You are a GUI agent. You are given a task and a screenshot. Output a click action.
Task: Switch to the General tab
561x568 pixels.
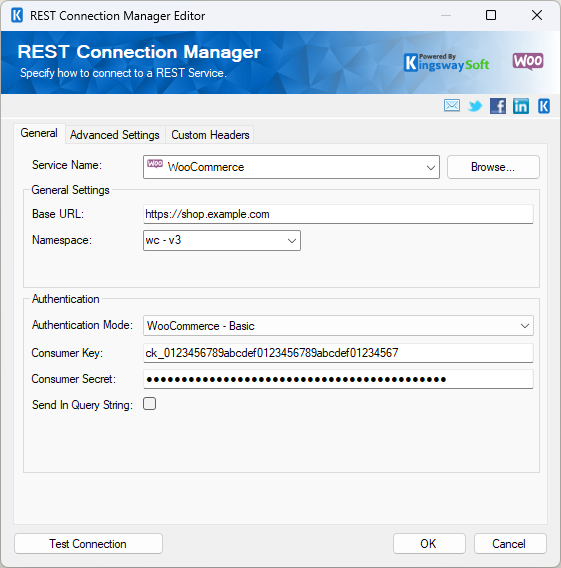[x=39, y=133]
